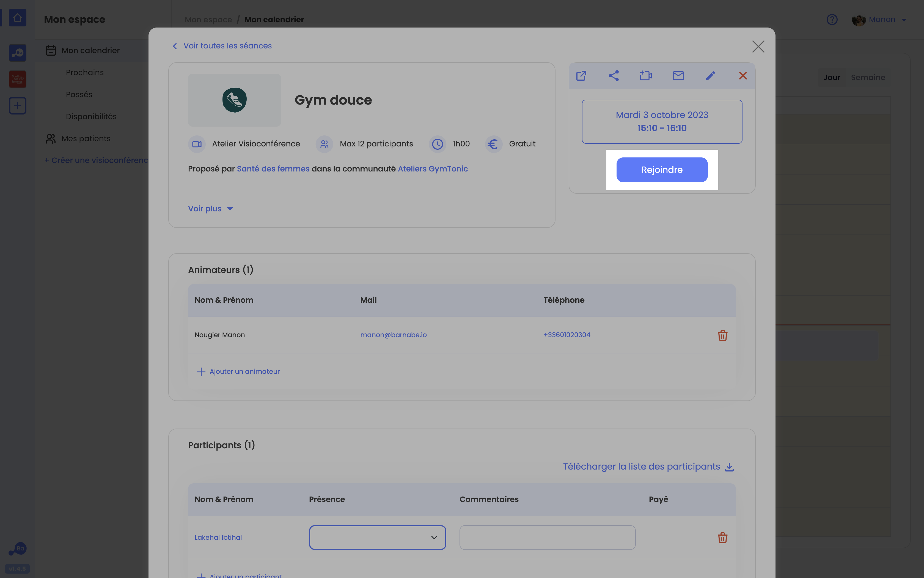Image resolution: width=924 pixels, height=578 pixels.
Task: Click Mon espace breadcrumb
Action: (x=208, y=20)
